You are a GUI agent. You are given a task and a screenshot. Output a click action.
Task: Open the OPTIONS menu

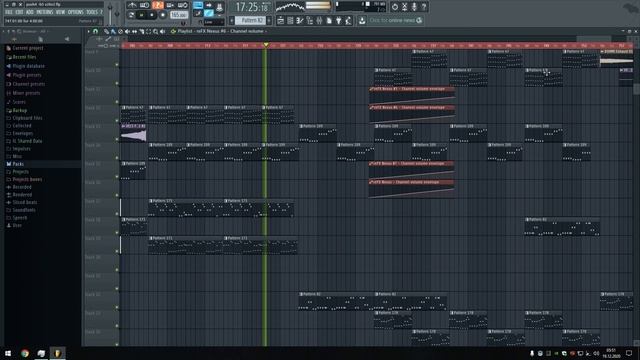tap(76, 12)
